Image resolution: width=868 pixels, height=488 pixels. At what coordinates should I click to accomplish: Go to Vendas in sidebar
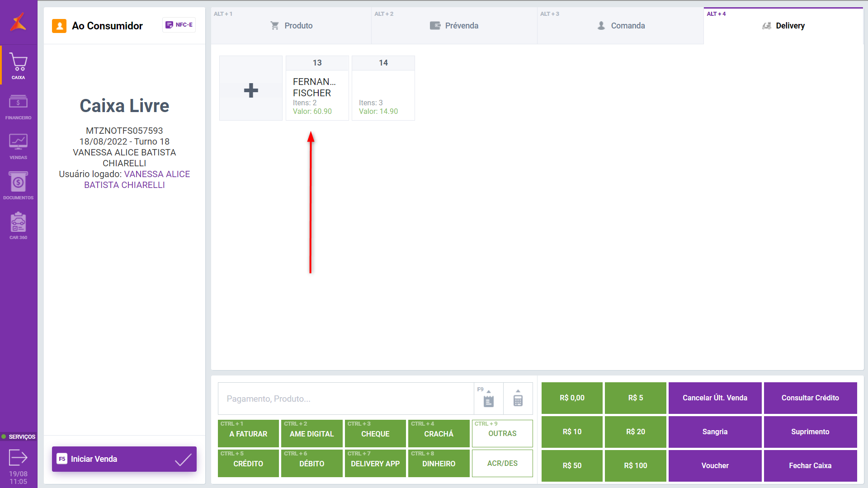click(18, 146)
